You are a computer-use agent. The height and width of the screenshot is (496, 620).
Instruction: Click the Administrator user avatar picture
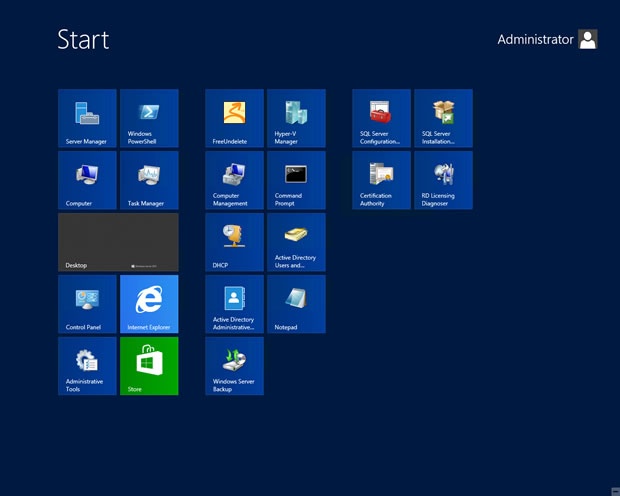588,39
